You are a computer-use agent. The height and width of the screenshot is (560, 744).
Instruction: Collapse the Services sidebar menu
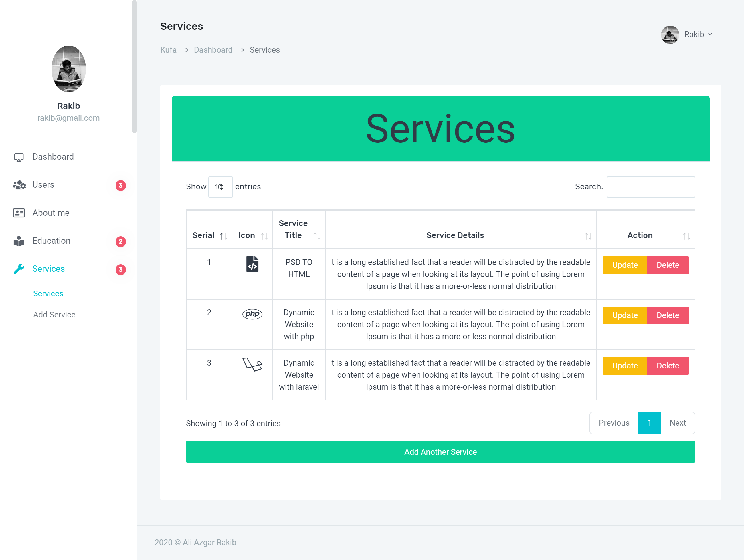coord(48,269)
